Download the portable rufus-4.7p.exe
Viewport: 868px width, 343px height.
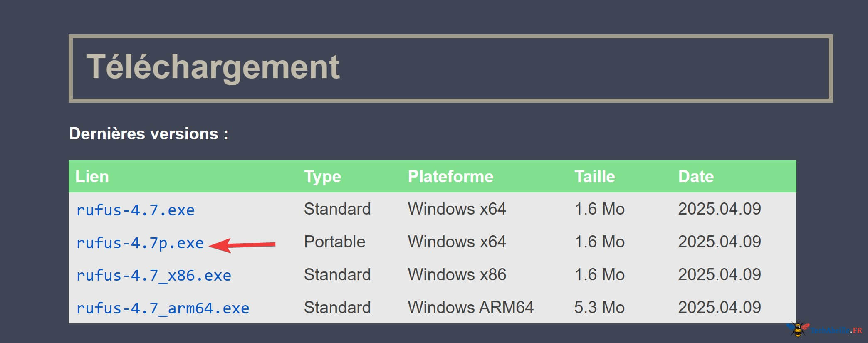point(140,243)
